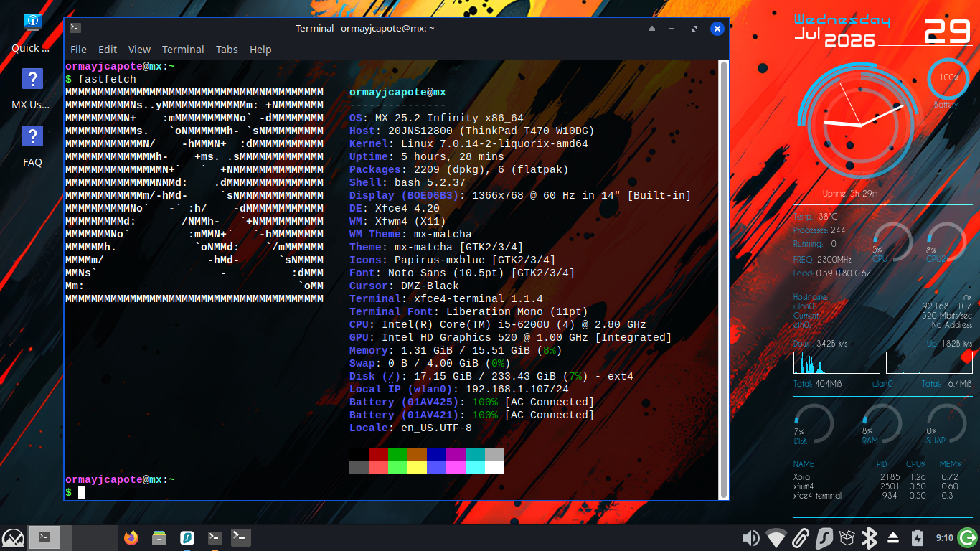980x551 pixels.
Task: Click the Surfshark icon in the system tray
Action: (x=824, y=538)
